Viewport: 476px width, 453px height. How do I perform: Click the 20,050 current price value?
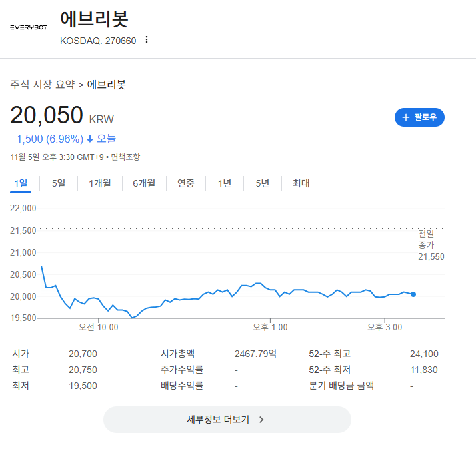pos(47,115)
